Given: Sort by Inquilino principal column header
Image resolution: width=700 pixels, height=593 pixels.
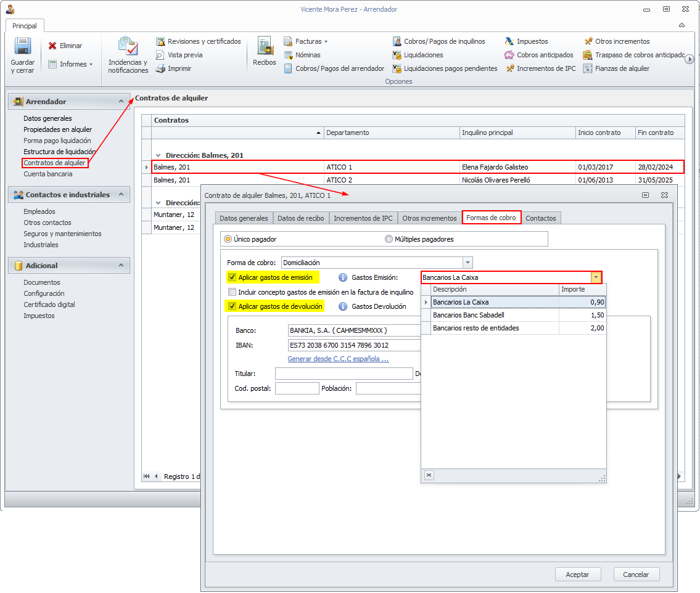Looking at the screenshot, I should pyautogui.click(x=517, y=133).
